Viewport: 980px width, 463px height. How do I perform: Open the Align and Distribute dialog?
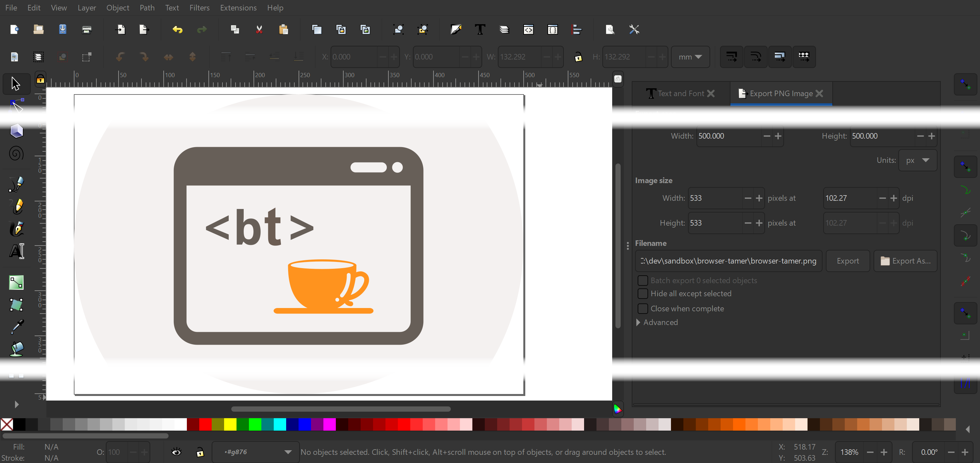[x=577, y=29]
